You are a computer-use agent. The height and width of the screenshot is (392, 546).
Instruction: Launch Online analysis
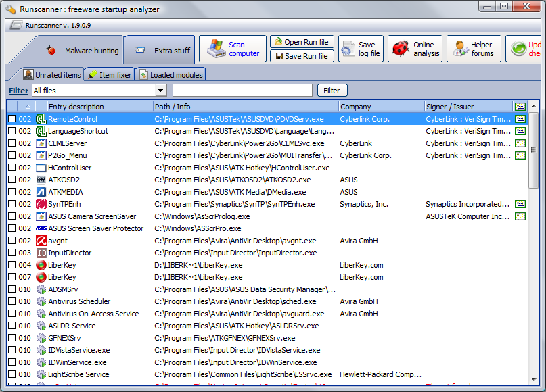[x=415, y=49]
